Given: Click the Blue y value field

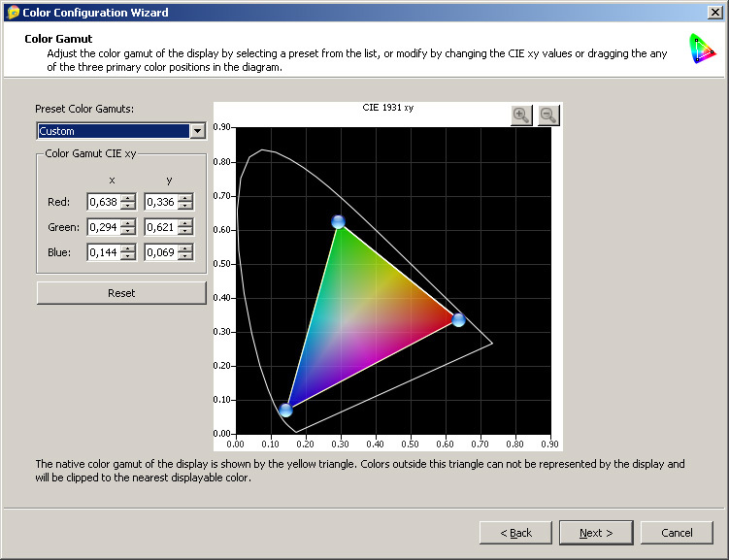Looking at the screenshot, I should tap(161, 252).
